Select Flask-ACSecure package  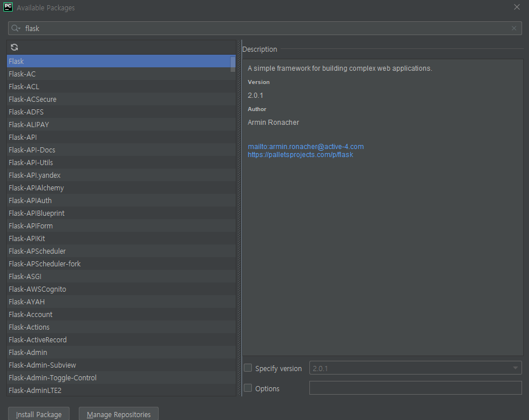[x=121, y=100]
